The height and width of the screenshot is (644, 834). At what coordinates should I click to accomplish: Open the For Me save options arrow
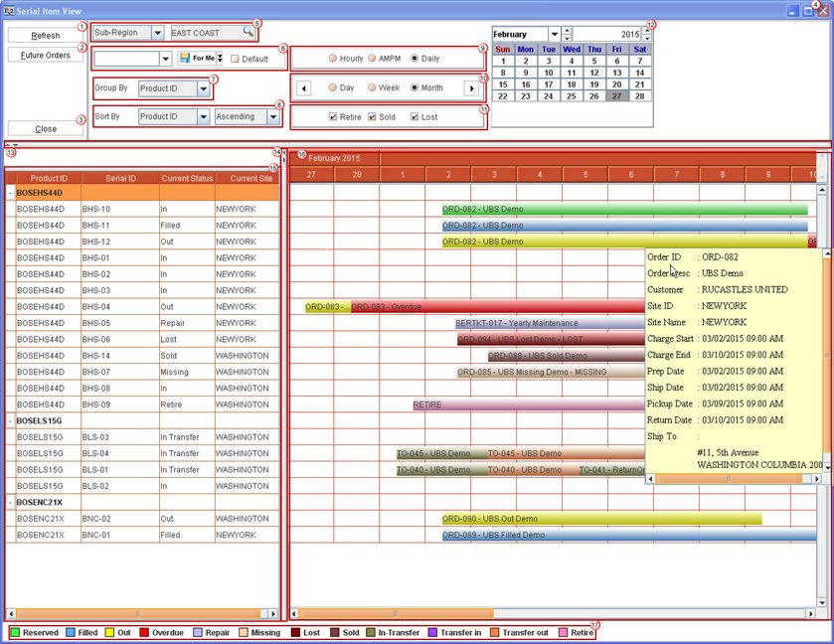point(220,58)
